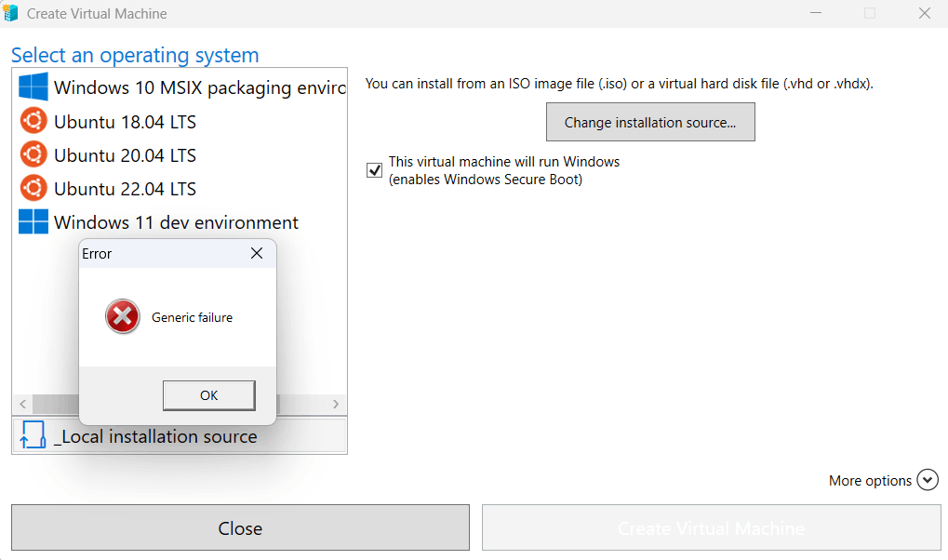Screen dimensions: 948x560
Task: Click the Windows 10 MSIX logo icon
Action: (x=33, y=88)
